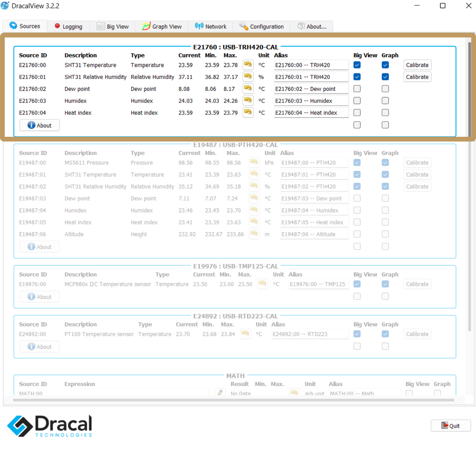Open About for the E21760 USB-TRH420-CAL device
Viewport: 476px width, 476px height.
pos(39,125)
